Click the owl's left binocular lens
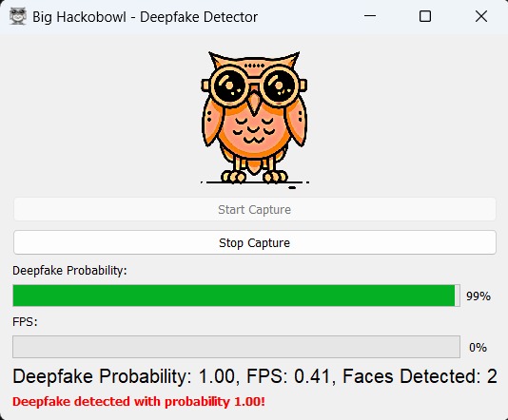Screen dimensions: 508x420 point(229,86)
